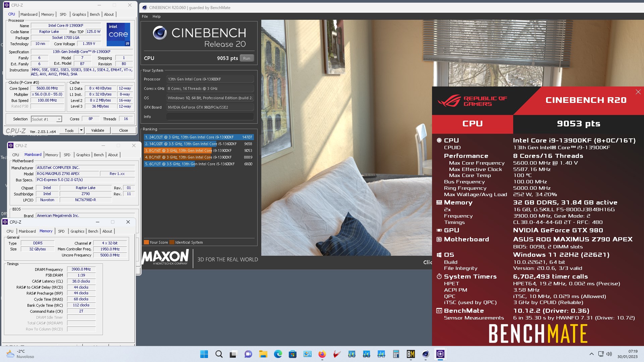Click the MAXON logo in Cinebench
Viewport: 644px width, 362px height.
165,257
